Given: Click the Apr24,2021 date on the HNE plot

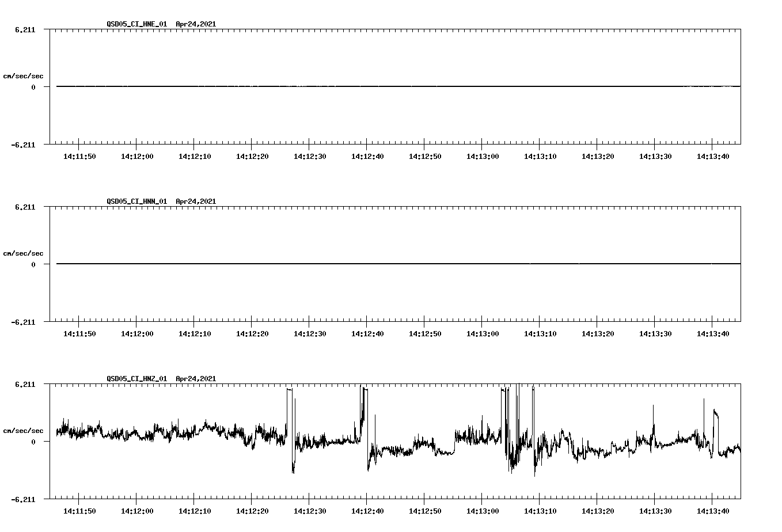Looking at the screenshot, I should [195, 25].
